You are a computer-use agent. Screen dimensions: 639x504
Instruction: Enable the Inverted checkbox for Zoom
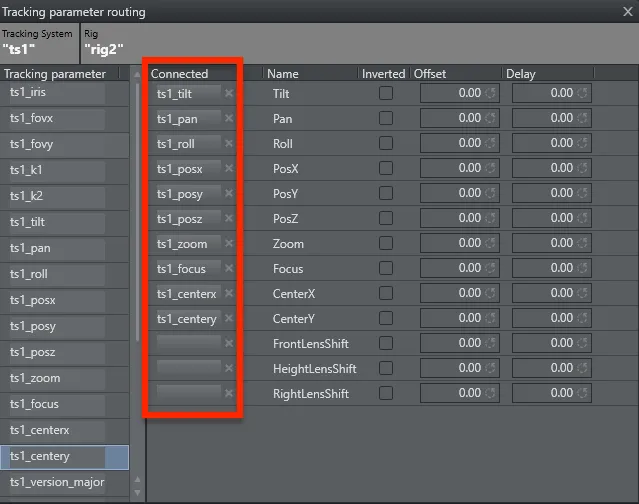[386, 243]
